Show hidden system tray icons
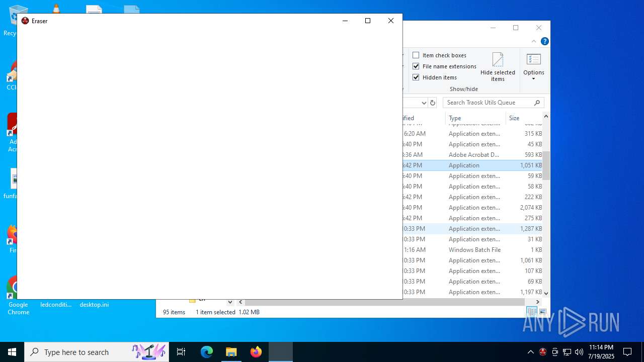The height and width of the screenshot is (362, 644). 530,352
